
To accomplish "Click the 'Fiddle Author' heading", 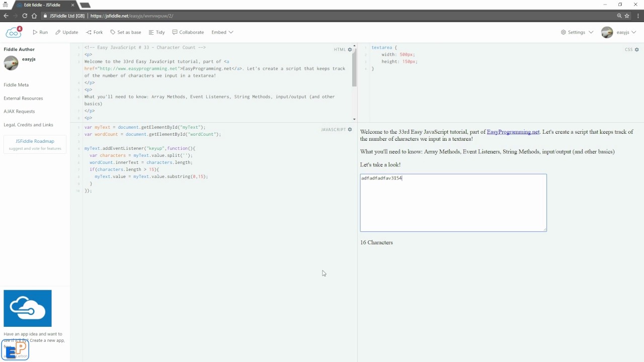I will pyautogui.click(x=19, y=49).
